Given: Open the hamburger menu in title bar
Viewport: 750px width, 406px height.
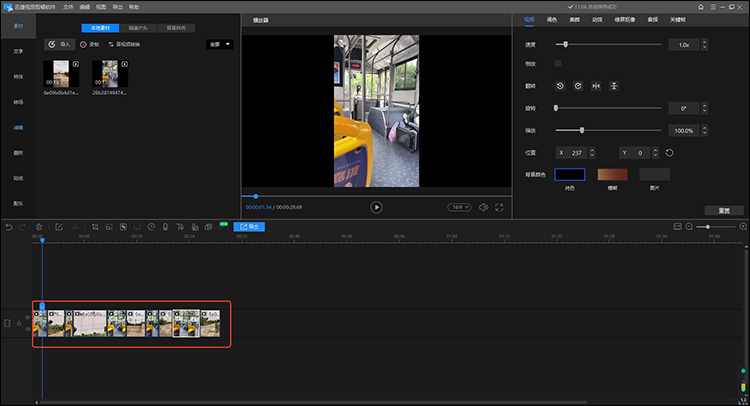Looking at the screenshot, I should pos(713,7).
